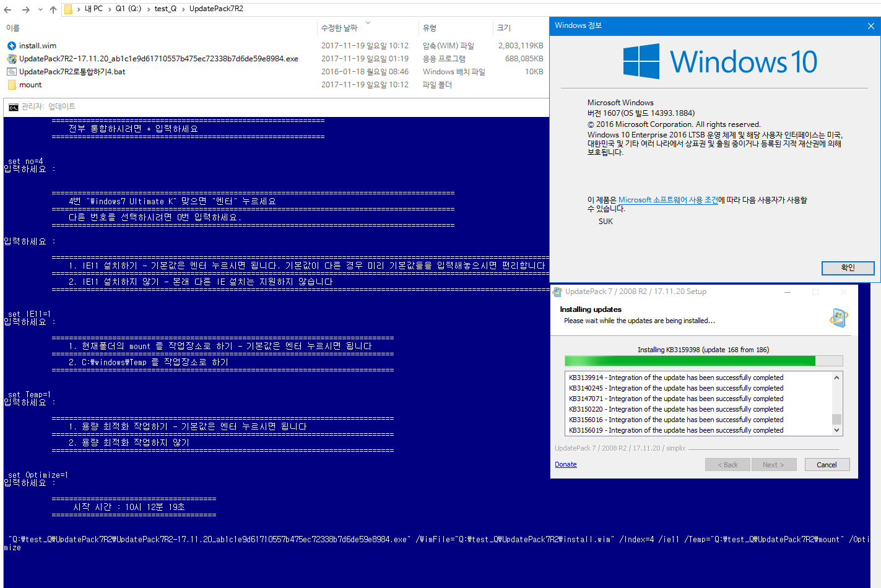Viewport: 881px width, 588px height.
Task: Select 'test_Q' breadcrumb segment
Action: [x=165, y=9]
